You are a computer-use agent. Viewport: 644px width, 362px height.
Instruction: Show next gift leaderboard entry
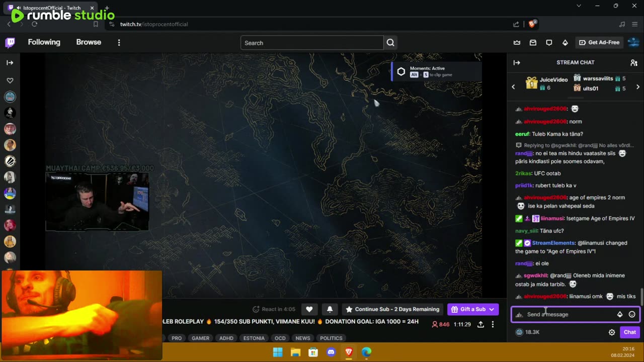638,87
